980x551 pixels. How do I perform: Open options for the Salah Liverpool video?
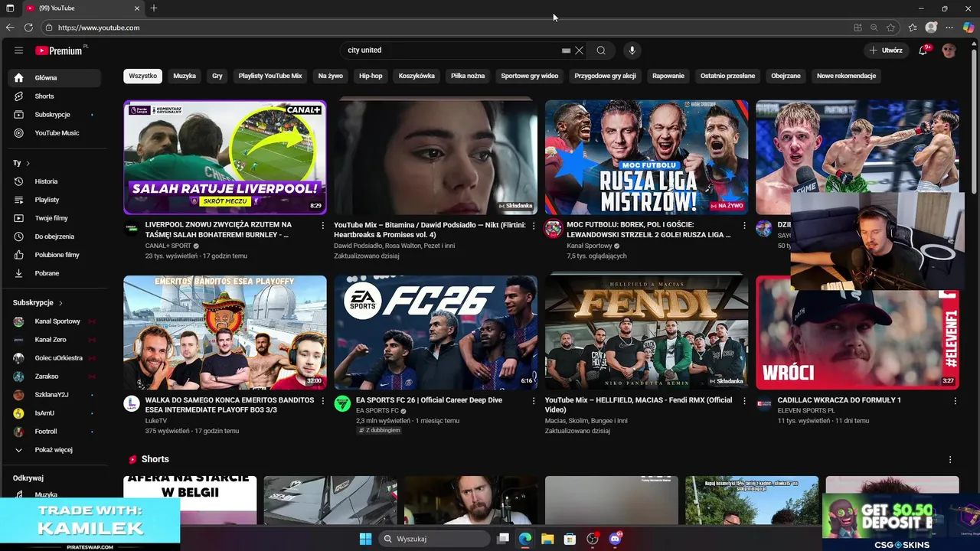(322, 226)
